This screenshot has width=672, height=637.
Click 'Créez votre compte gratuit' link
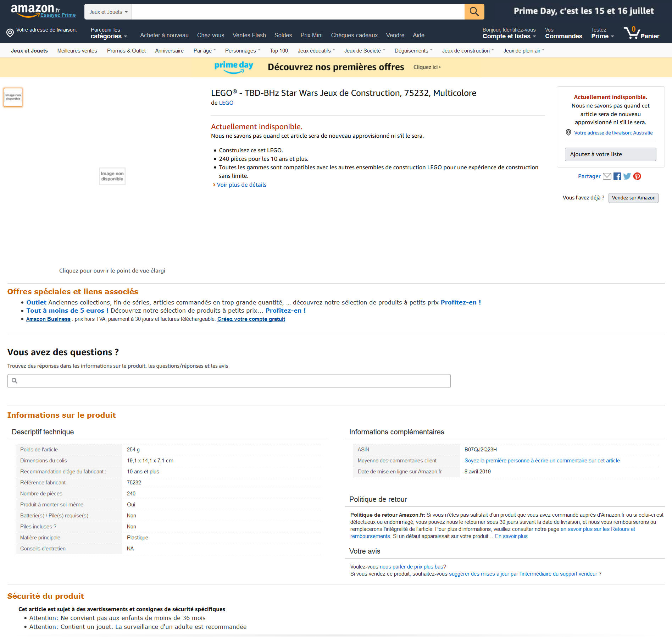(x=251, y=319)
